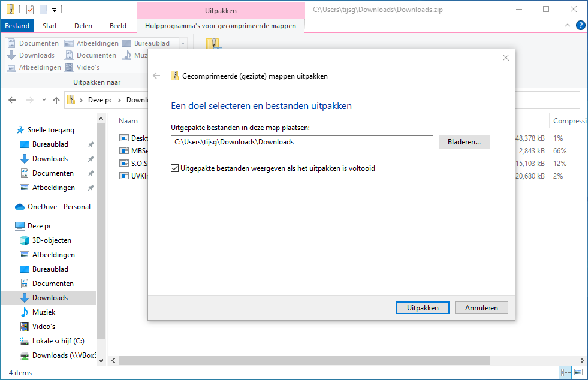Switch to large icons view in status bar
Image resolution: width=588 pixels, height=380 pixels.
click(578, 372)
